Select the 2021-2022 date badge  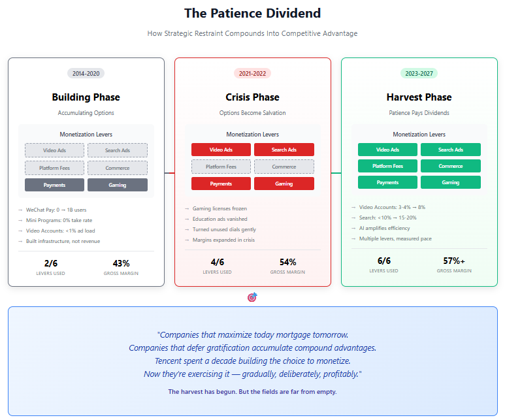[x=252, y=73]
